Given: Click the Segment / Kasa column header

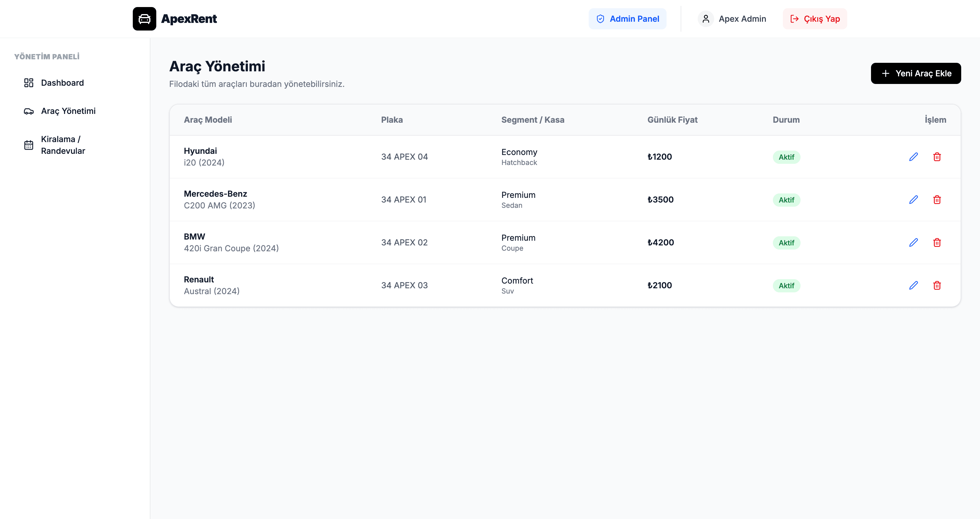Looking at the screenshot, I should pos(533,120).
